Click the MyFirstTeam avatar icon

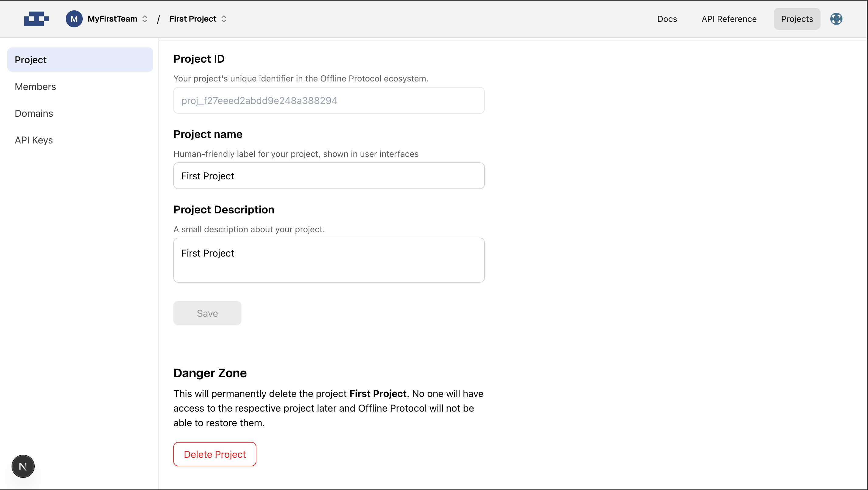click(74, 19)
